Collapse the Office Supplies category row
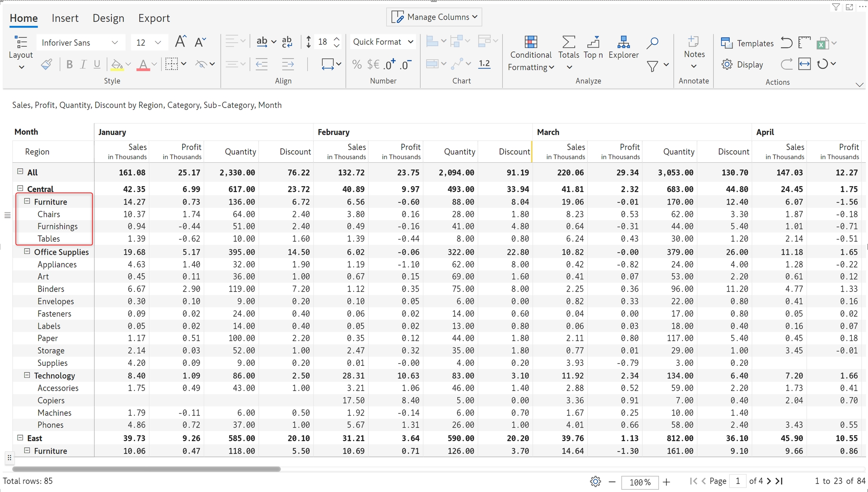This screenshot has height=492, width=868. tap(27, 251)
